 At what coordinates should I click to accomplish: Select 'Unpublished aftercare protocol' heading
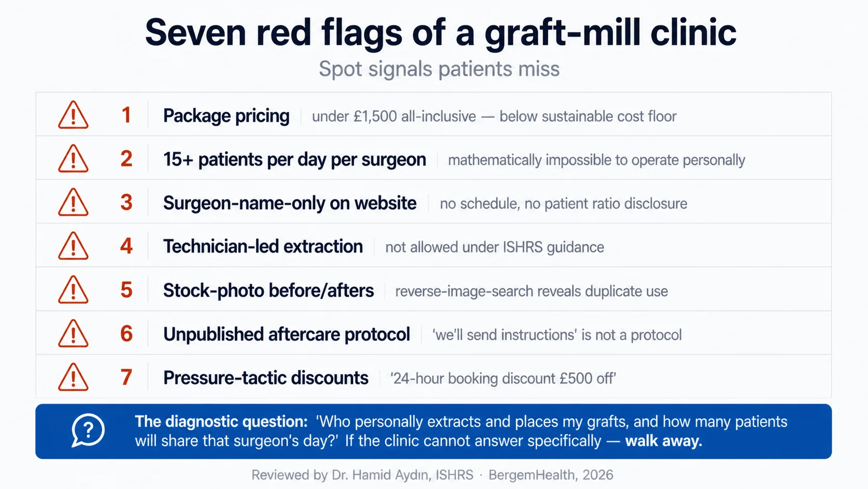[287, 334]
